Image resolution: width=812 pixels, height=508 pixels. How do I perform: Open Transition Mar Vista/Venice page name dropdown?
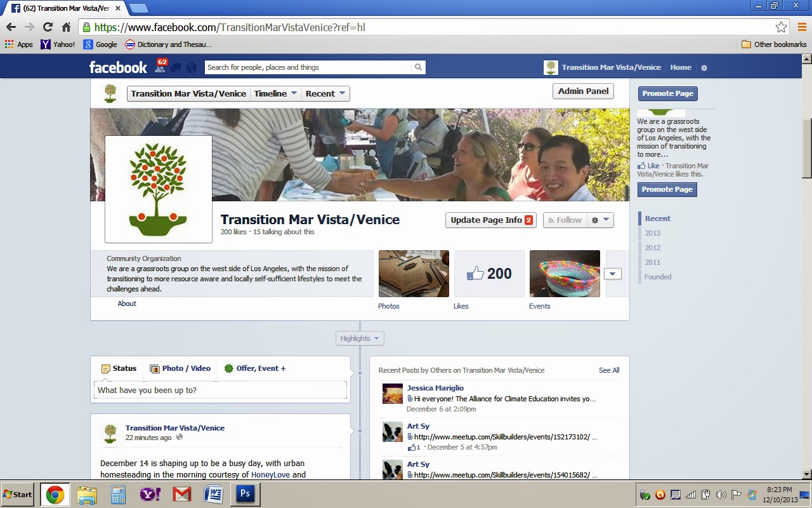[x=188, y=93]
